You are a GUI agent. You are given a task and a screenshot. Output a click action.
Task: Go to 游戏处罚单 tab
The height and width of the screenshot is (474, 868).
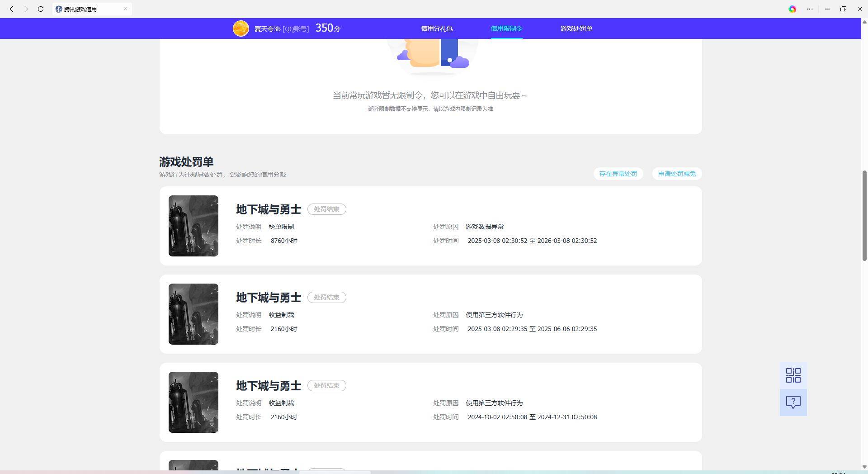point(576,28)
